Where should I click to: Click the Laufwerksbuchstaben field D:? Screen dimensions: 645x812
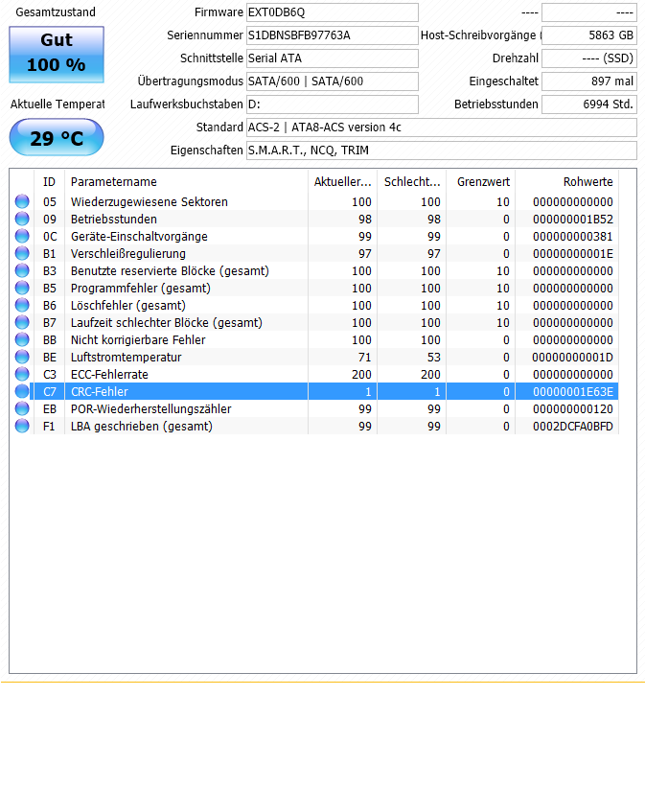click(332, 104)
